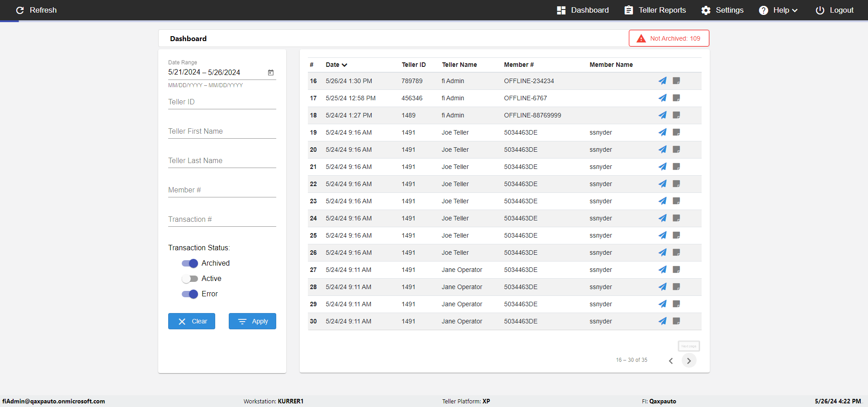Go to the next results page
Screen dimensions: 868x407
(689, 360)
